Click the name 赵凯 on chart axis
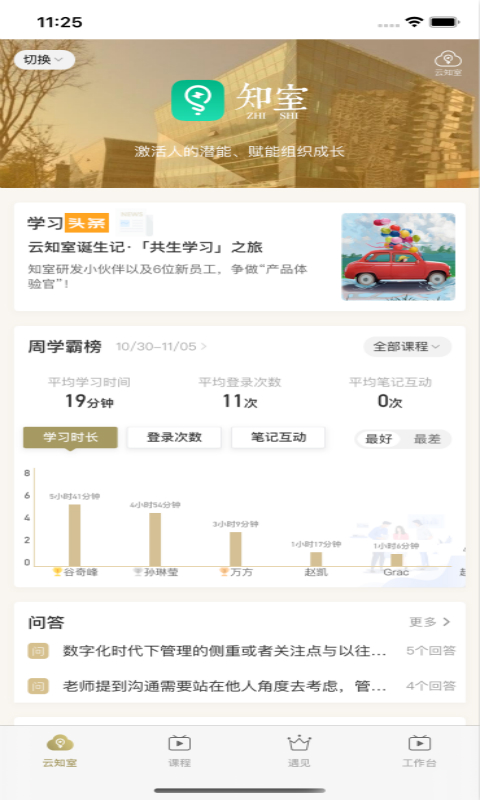The height and width of the screenshot is (800, 480). pyautogui.click(x=316, y=572)
